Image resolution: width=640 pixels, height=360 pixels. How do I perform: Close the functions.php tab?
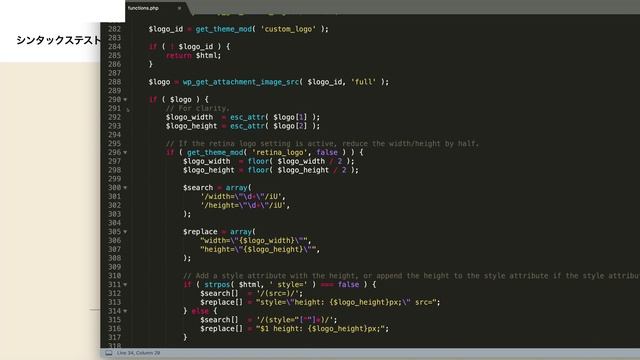179,8
